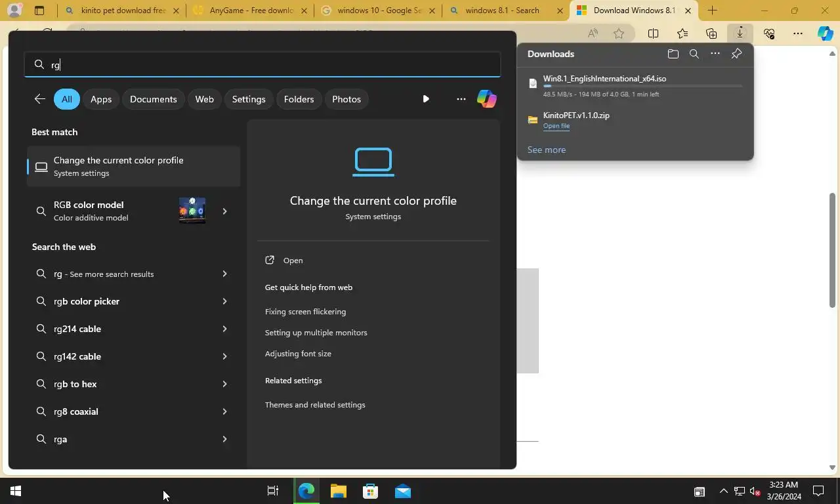Open Fixing screen flickering help link
Image resolution: width=840 pixels, height=504 pixels.
[305, 312]
